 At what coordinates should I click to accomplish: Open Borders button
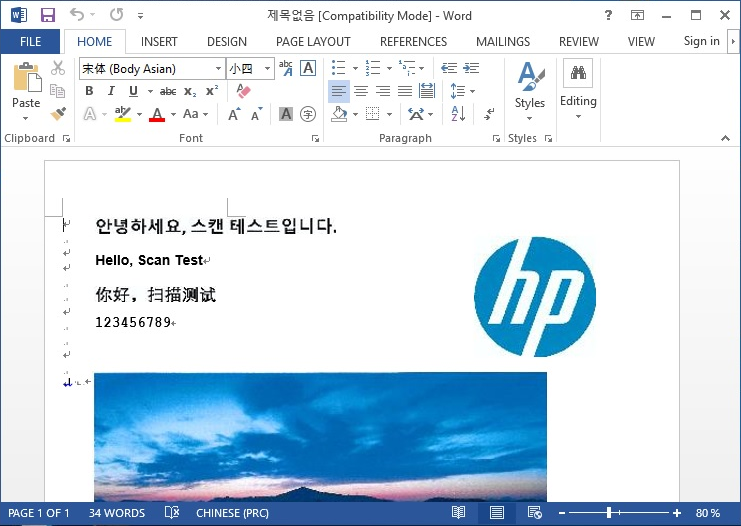coord(372,114)
